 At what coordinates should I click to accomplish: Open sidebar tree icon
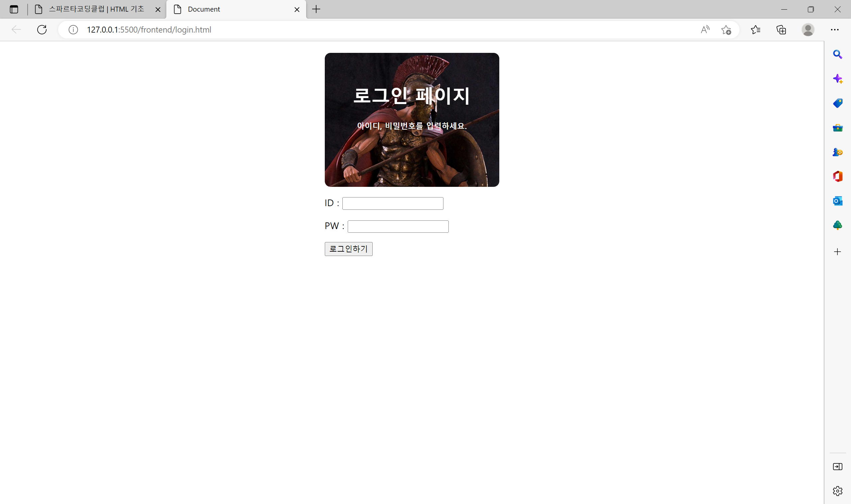click(837, 225)
